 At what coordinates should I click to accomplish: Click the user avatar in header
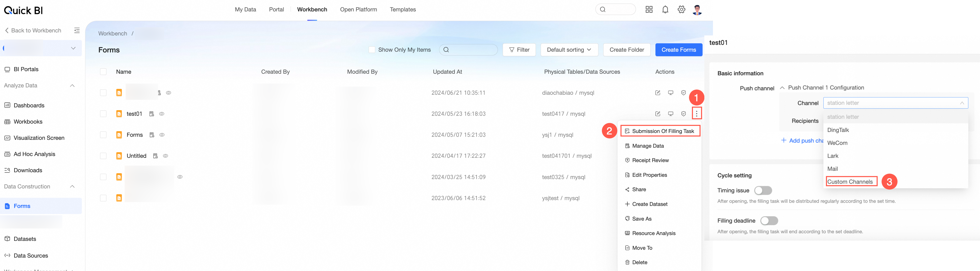pos(697,10)
